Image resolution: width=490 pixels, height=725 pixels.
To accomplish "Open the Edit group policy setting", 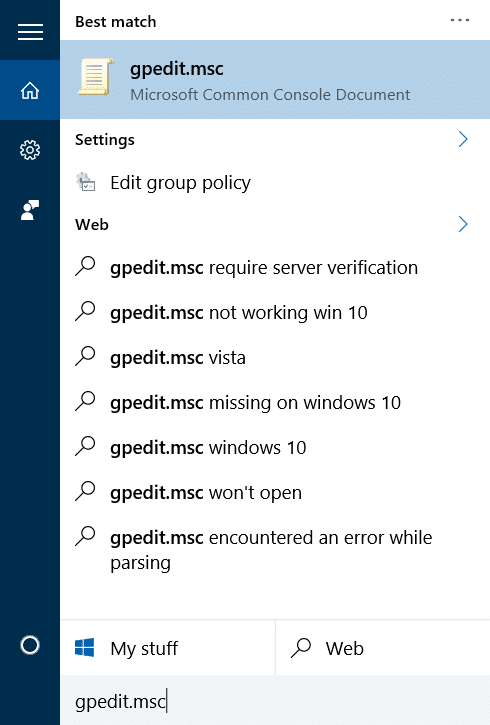I will (275, 183).
